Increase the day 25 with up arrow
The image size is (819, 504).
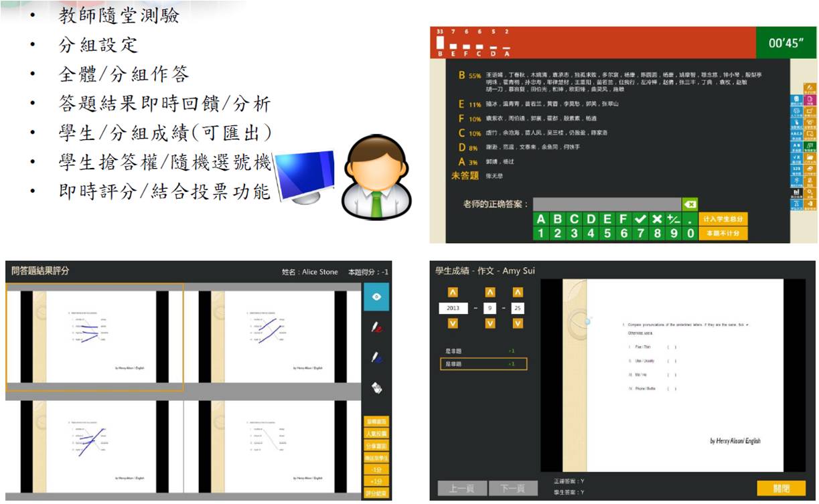click(x=517, y=292)
